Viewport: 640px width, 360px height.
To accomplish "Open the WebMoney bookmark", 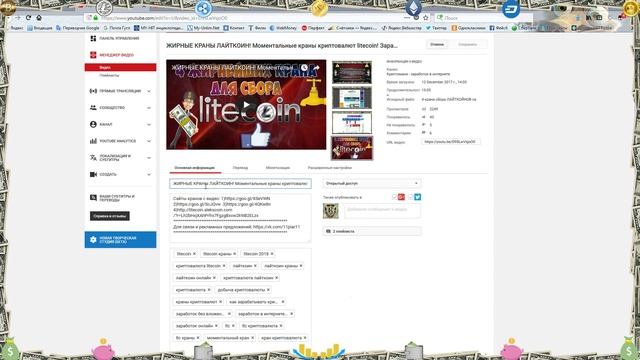I will point(283,28).
